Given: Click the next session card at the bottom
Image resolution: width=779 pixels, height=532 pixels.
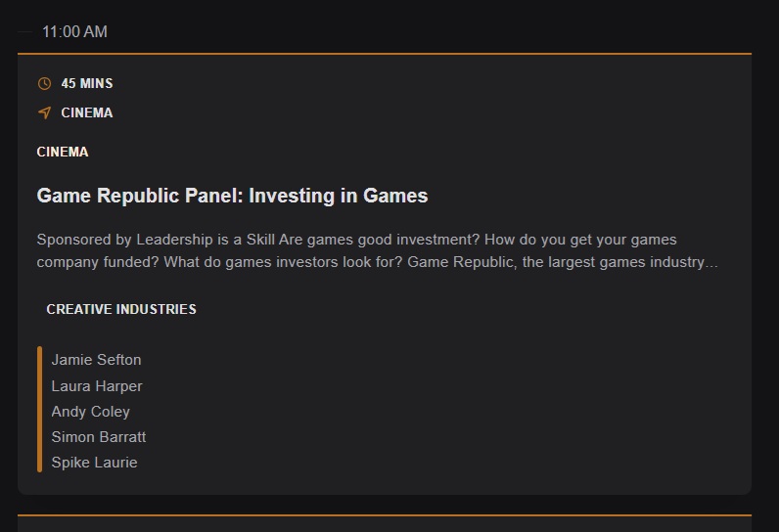Looking at the screenshot, I should click(x=384, y=524).
